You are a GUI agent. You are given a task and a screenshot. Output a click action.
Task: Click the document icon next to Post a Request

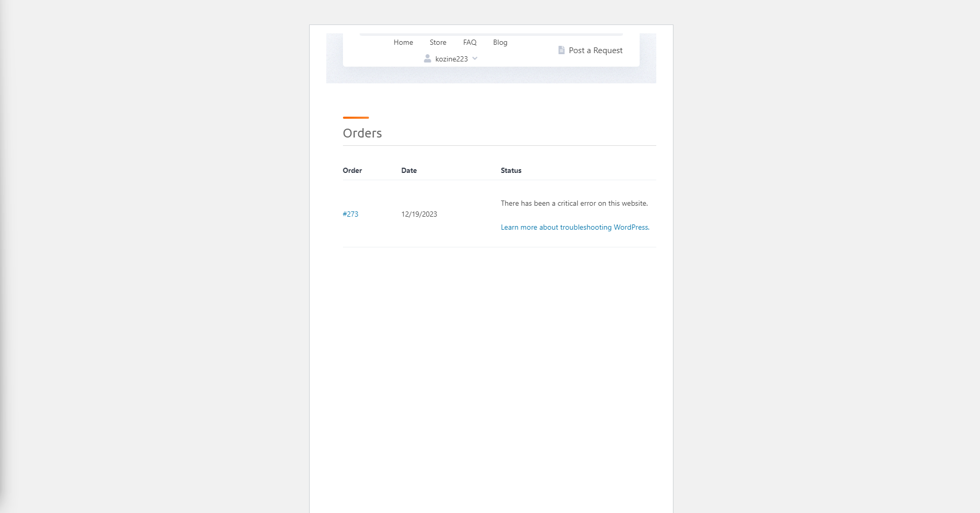pyautogui.click(x=561, y=50)
